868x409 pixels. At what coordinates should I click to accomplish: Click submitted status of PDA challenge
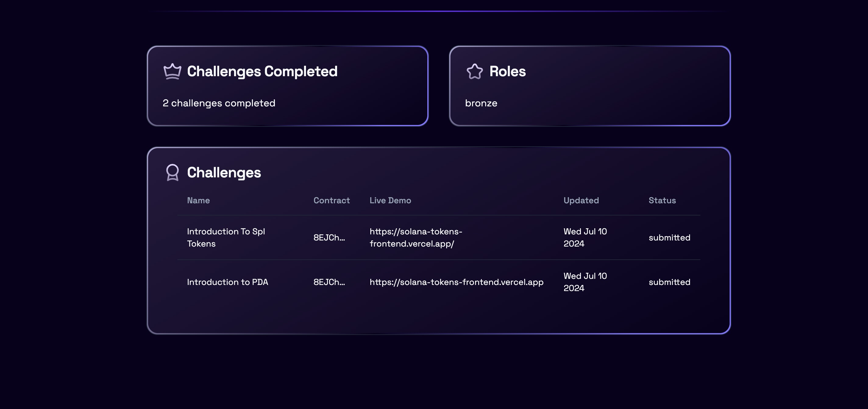coord(669,282)
